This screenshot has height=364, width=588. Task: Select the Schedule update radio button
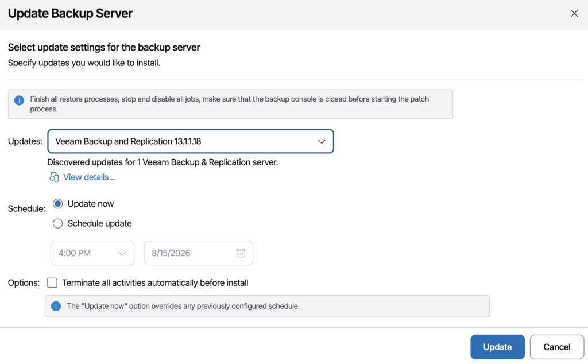pyautogui.click(x=58, y=223)
